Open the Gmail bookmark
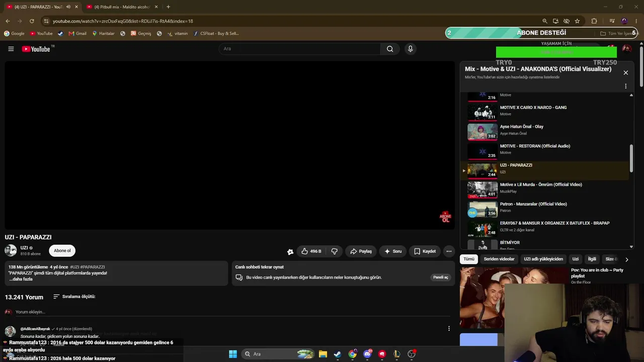 tap(77, 34)
